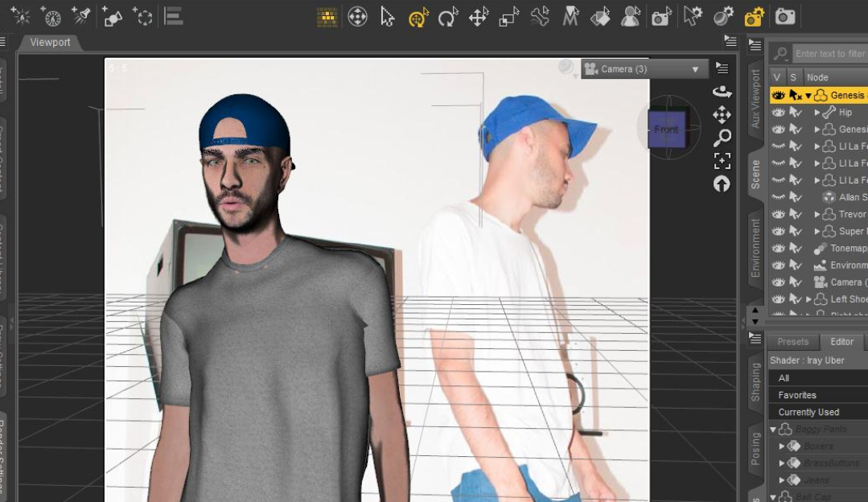Click the viewport zoom magnifier icon
868x502 pixels.
(x=722, y=138)
